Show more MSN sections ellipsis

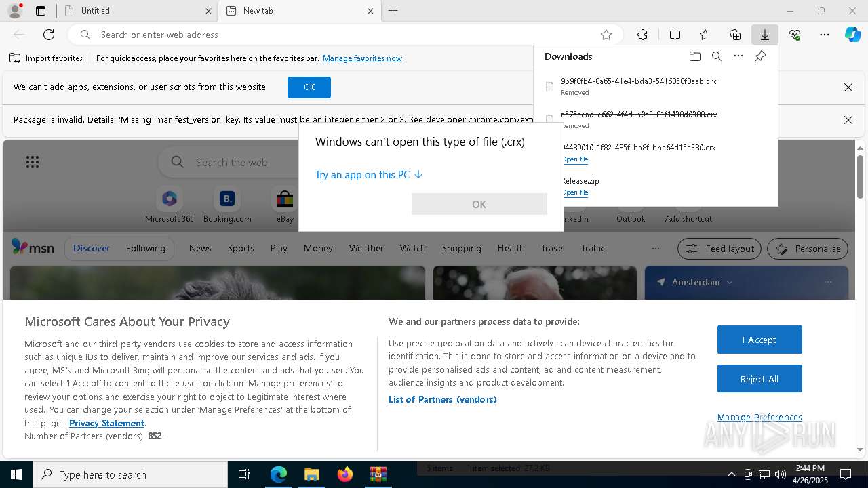tap(655, 249)
